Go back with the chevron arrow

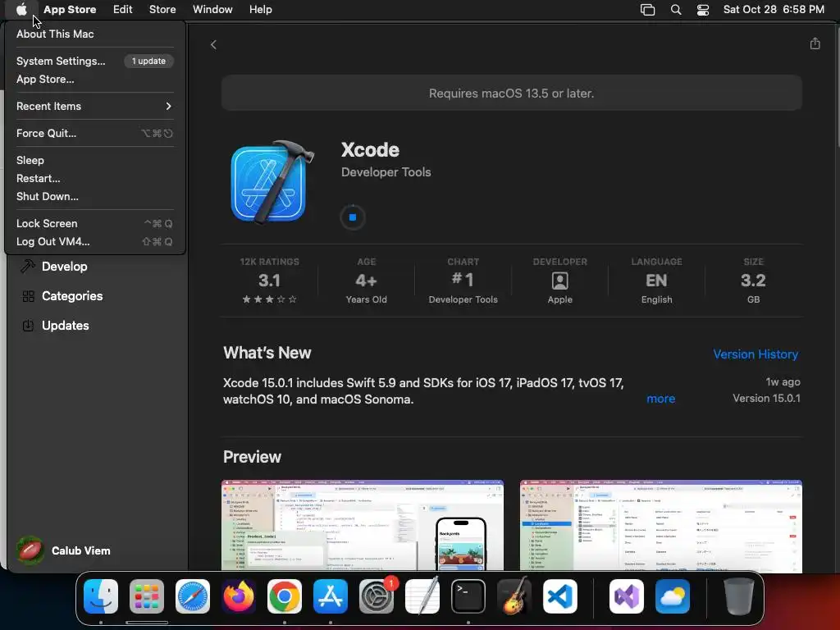213,44
